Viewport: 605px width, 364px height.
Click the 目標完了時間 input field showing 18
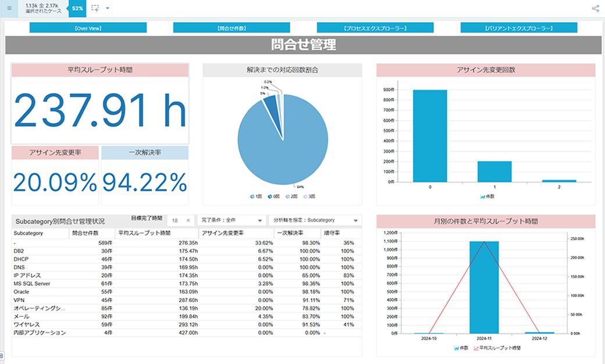coord(176,221)
